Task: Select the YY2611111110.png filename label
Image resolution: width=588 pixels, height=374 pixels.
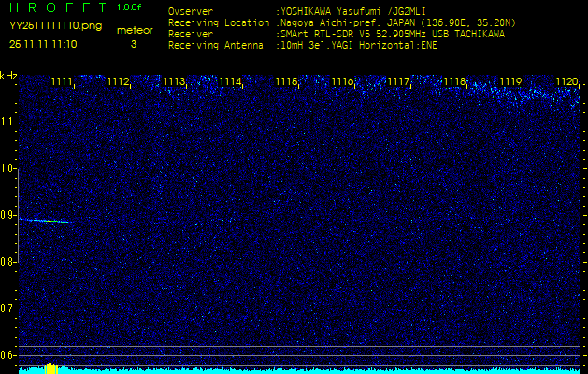Action: pos(50,25)
